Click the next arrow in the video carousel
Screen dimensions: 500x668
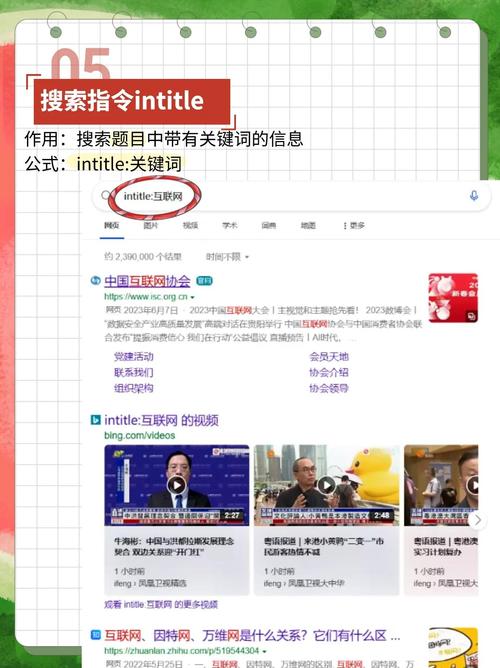478,520
